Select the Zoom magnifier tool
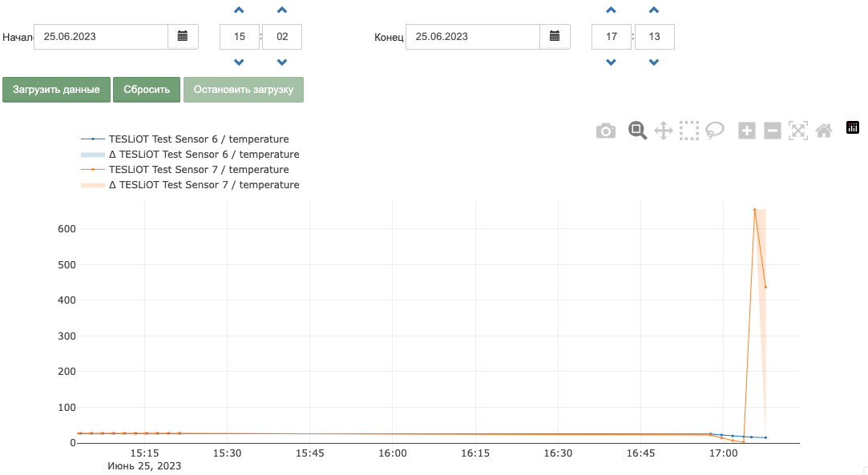 tap(637, 131)
